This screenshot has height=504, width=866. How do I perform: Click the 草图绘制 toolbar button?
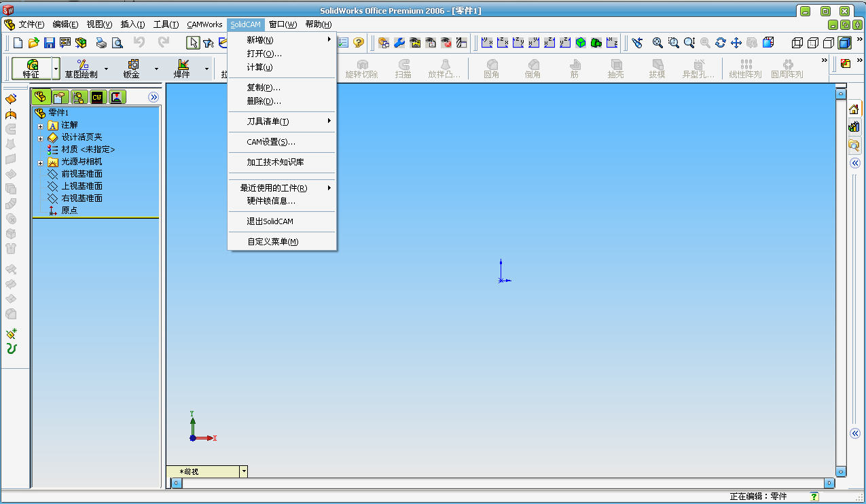coord(81,69)
